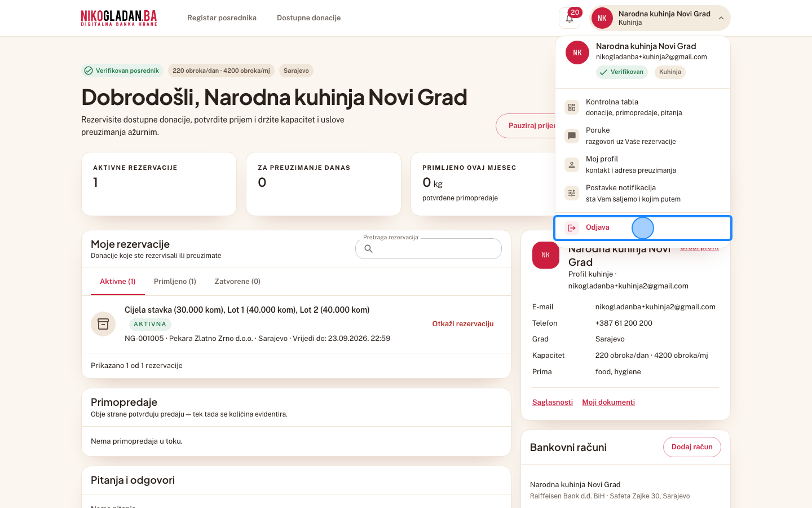Click email value in profile E-mail row

[x=655, y=307]
